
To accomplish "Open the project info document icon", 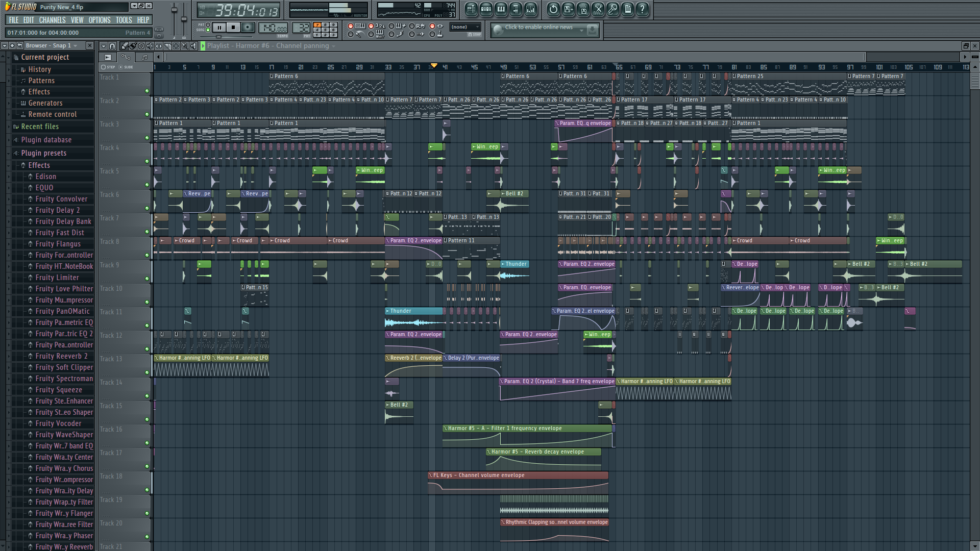I will point(627,9).
